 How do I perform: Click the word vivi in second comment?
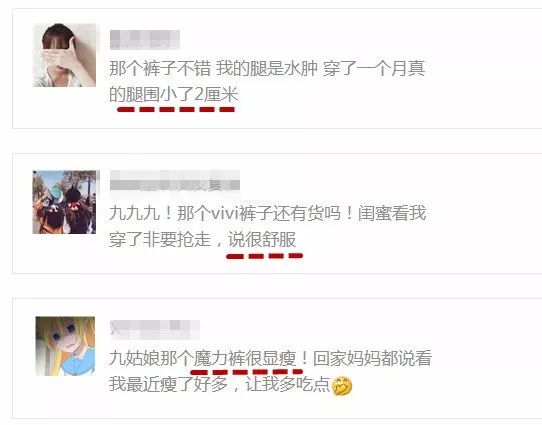(x=224, y=214)
